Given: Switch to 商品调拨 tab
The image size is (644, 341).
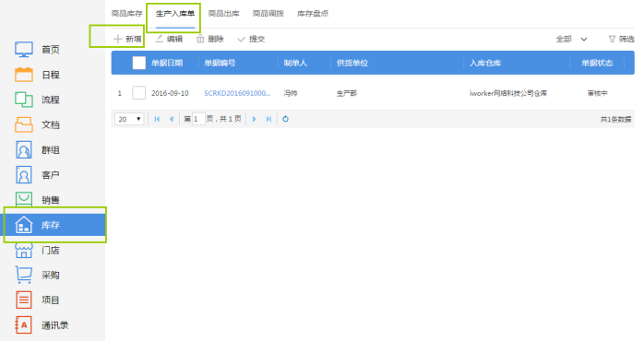Looking at the screenshot, I should pos(268,14).
